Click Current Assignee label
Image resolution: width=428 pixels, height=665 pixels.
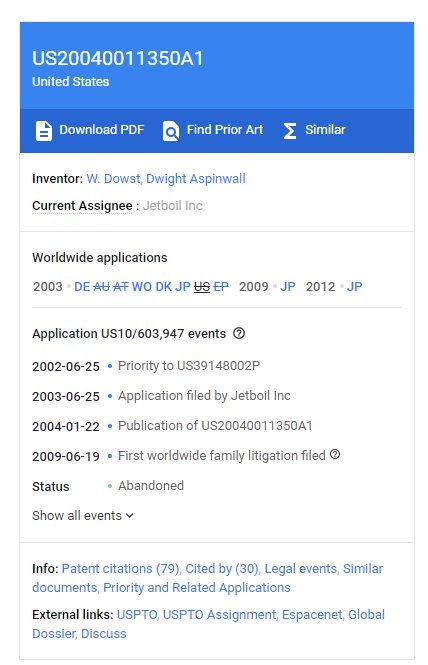pyautogui.click(x=82, y=206)
